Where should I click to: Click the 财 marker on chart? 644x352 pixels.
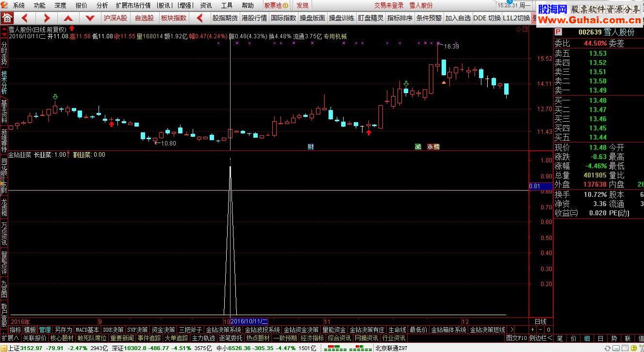click(x=311, y=146)
